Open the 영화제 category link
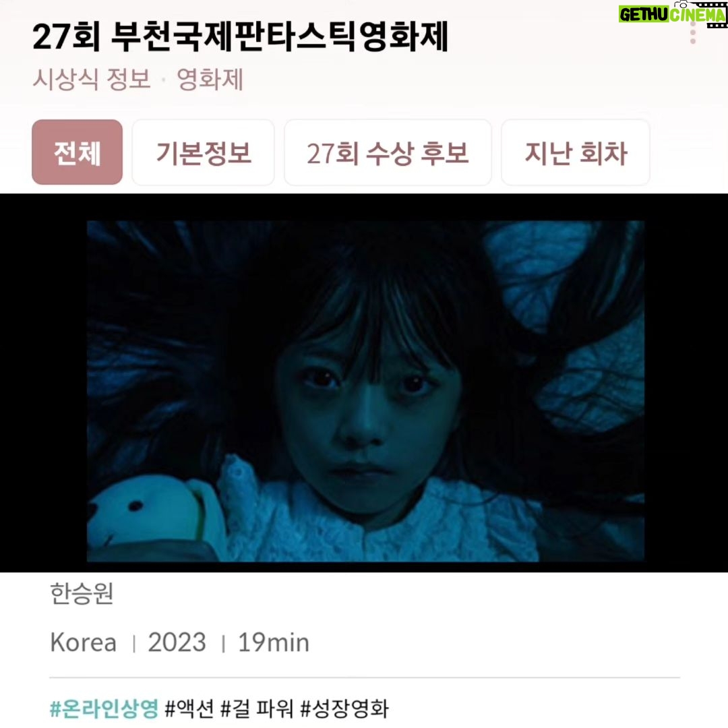This screenshot has width=728, height=728. coord(210,78)
